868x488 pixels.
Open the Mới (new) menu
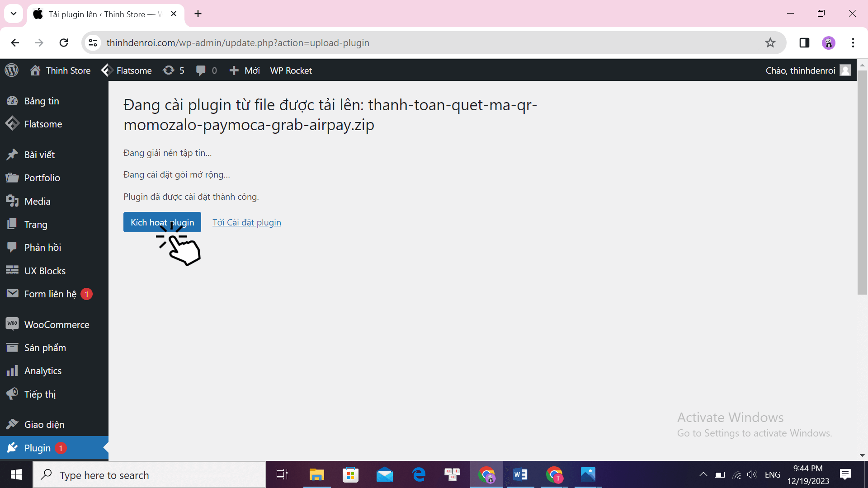245,70
